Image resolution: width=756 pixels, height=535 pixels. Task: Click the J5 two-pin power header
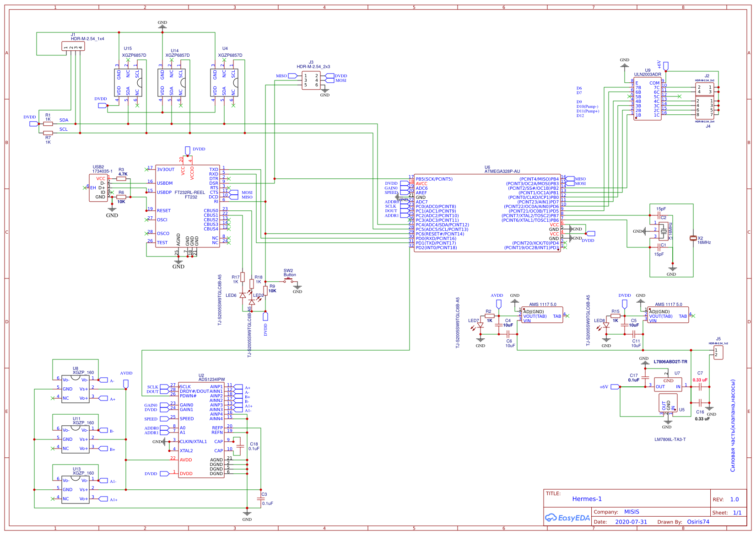coord(718,353)
